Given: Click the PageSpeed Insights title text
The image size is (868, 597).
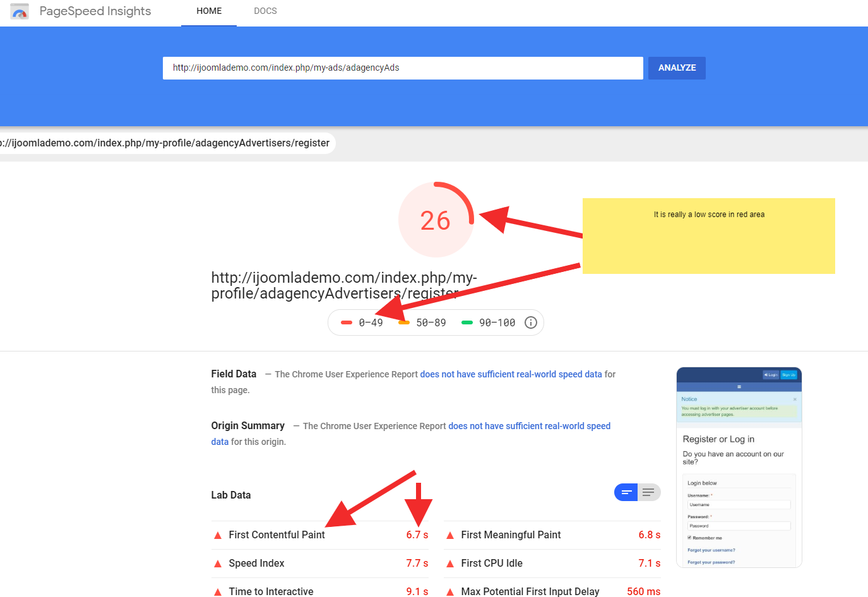Looking at the screenshot, I should pos(95,11).
